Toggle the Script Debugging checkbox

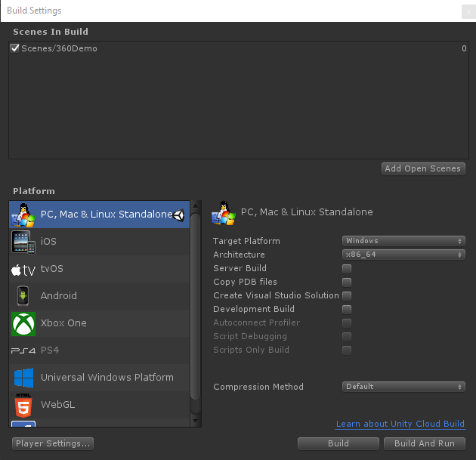347,337
